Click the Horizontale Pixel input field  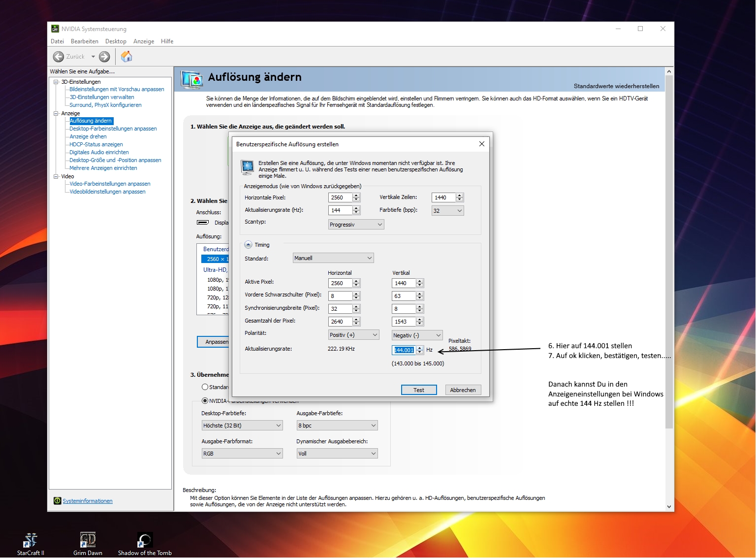[x=341, y=197]
